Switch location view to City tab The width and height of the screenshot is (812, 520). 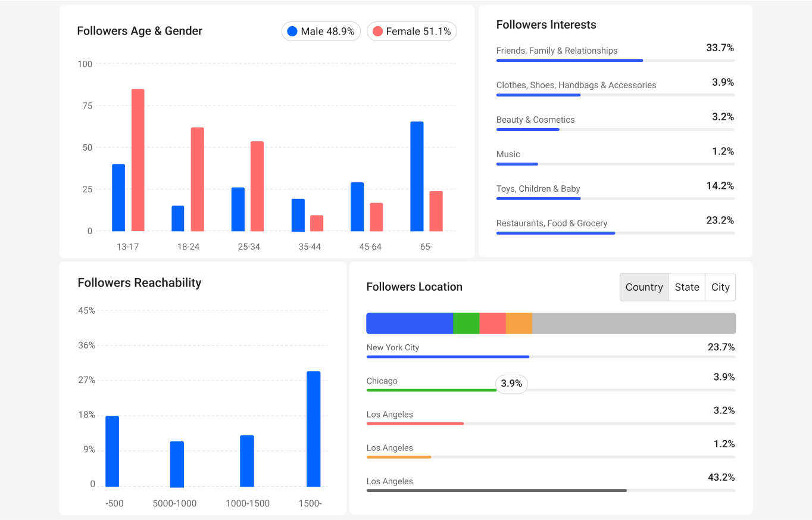pyautogui.click(x=720, y=287)
